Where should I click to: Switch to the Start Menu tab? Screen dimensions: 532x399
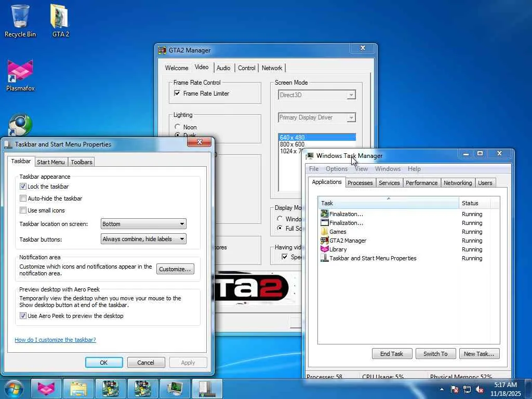point(50,162)
